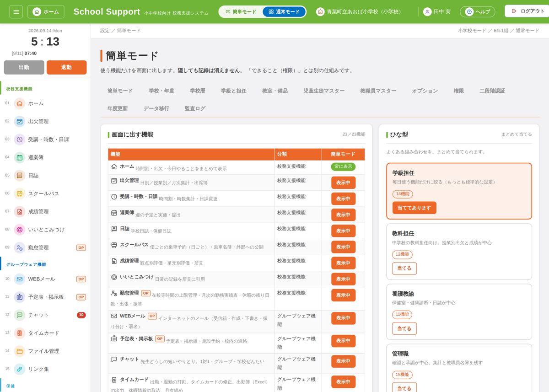Toggle 表示中 for 週案簿 row
549x392 pixels.
pyautogui.click(x=343, y=215)
